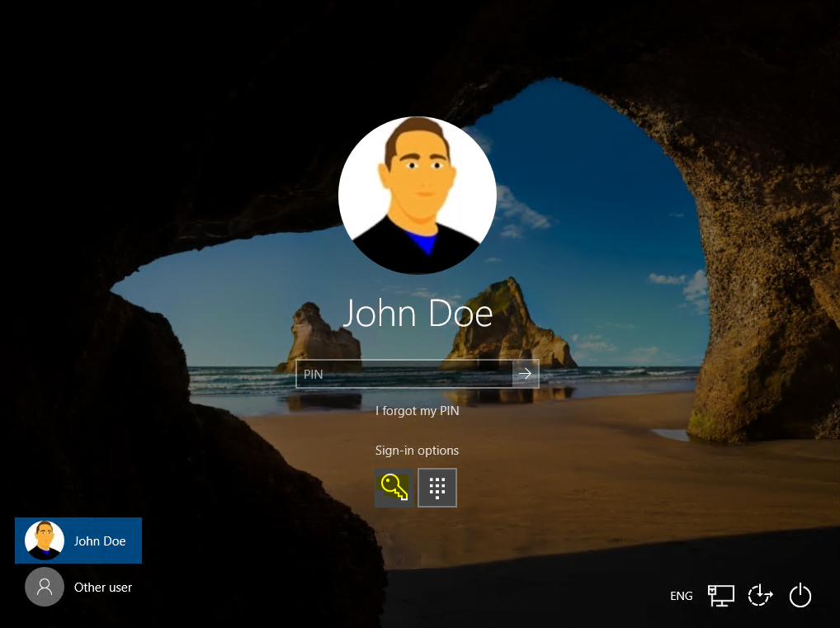Switch to the Other user account
The width and height of the screenshot is (840, 628).
point(78,587)
